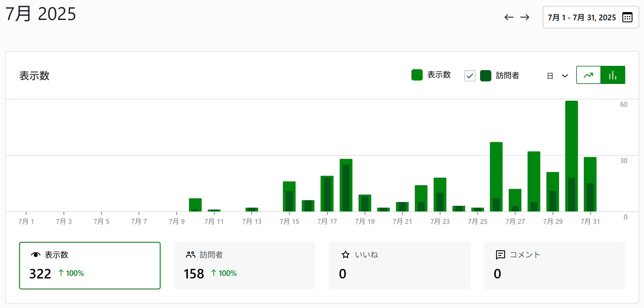Click the 7月 31 axis label
Image resolution: width=644 pixels, height=308 pixels.
click(x=590, y=222)
